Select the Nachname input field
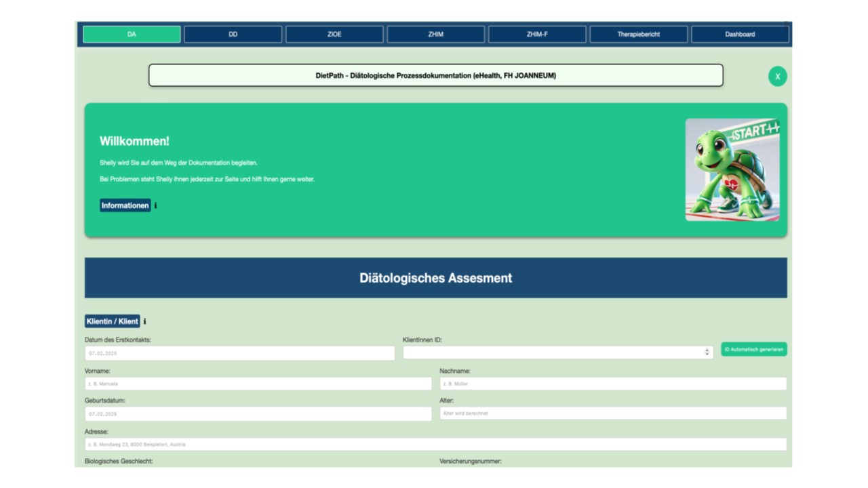 pos(612,384)
